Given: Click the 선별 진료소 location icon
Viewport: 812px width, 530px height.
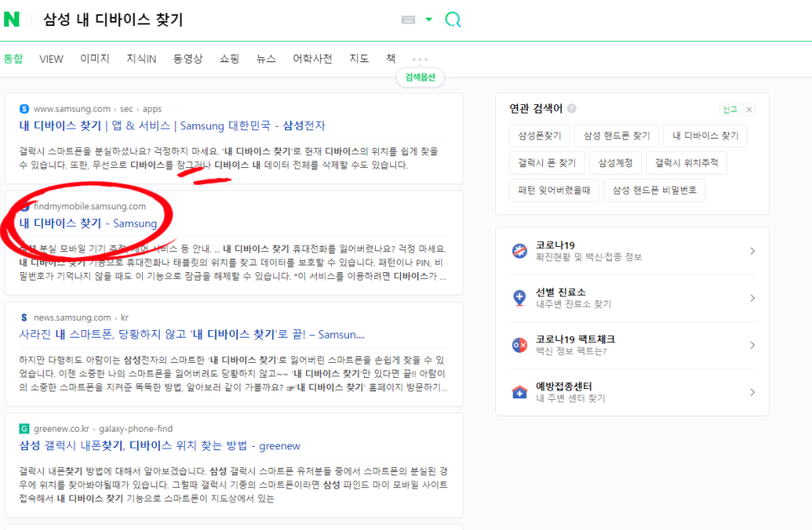Looking at the screenshot, I should click(519, 298).
